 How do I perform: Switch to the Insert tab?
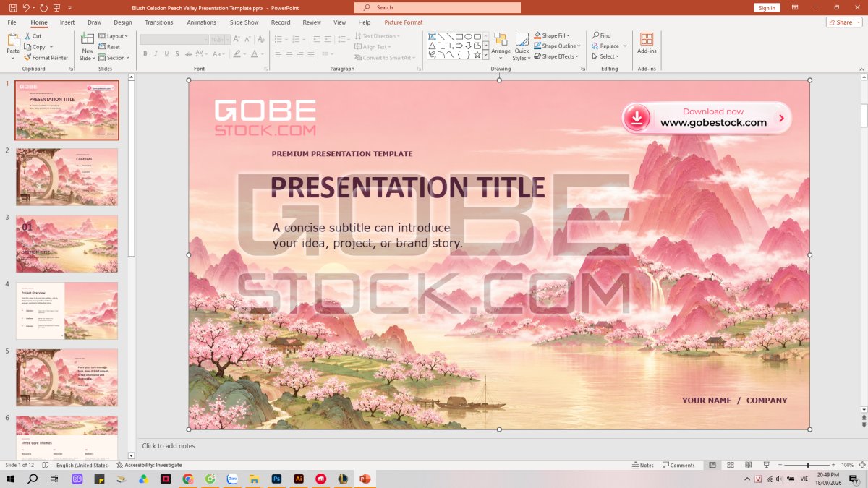pos(67,22)
